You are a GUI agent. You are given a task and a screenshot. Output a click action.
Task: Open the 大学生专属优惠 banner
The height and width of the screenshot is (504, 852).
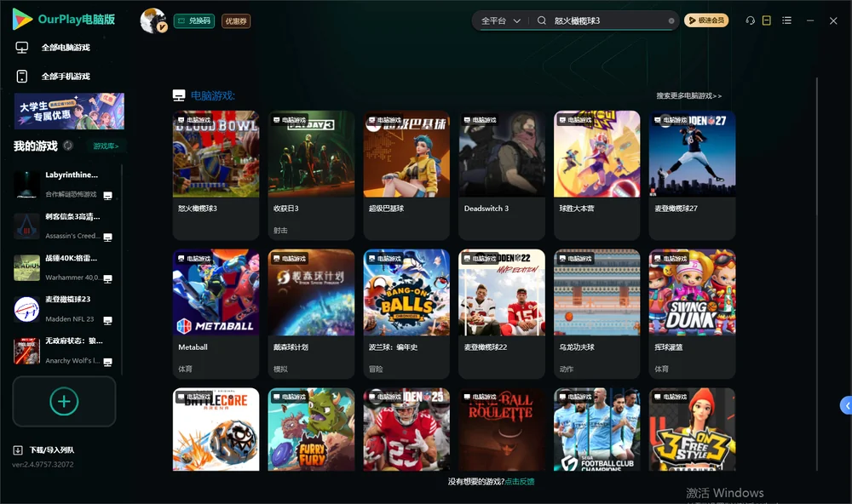tap(69, 111)
